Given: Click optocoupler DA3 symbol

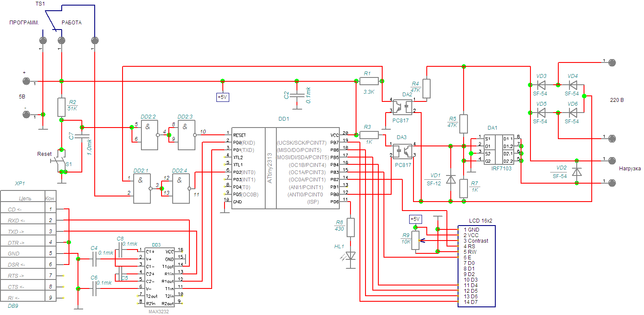Looking at the screenshot, I should (x=402, y=151).
